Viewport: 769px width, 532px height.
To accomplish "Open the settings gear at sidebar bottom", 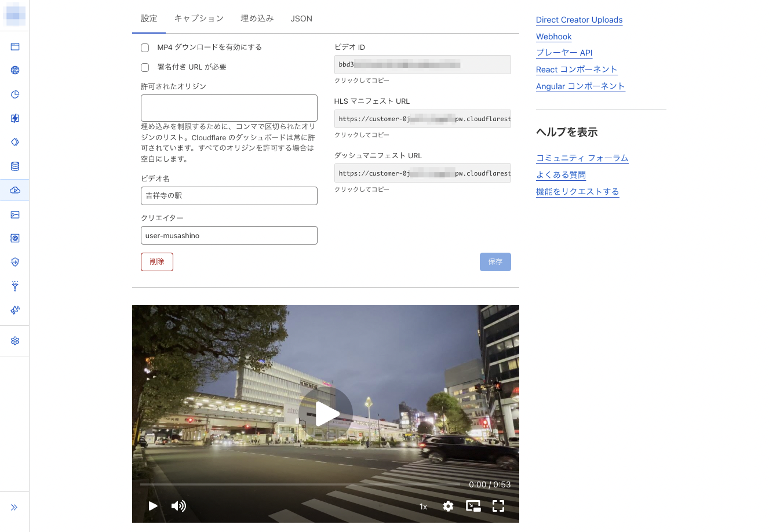I will [14, 341].
